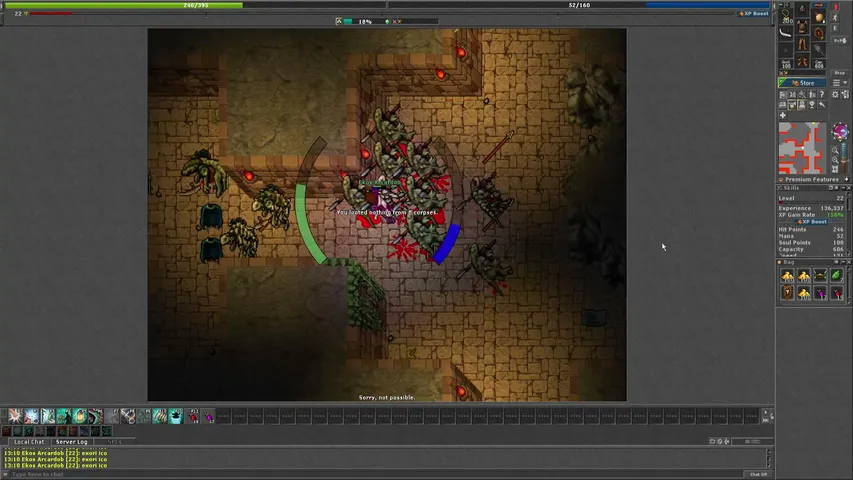Screen dimensions: 853x480
Task: Use the purple potion on action bar
Action: (x=208, y=416)
